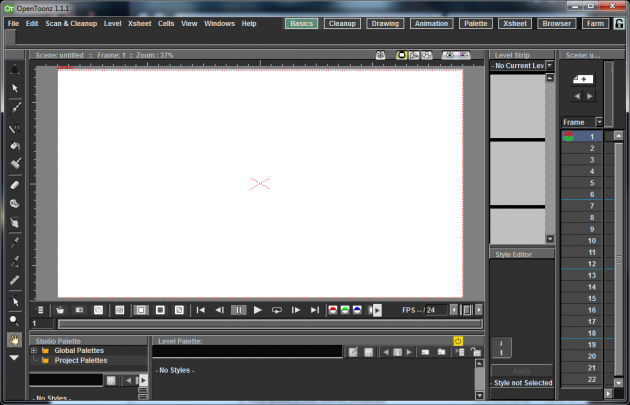Toggle the red channel display button

334,310
